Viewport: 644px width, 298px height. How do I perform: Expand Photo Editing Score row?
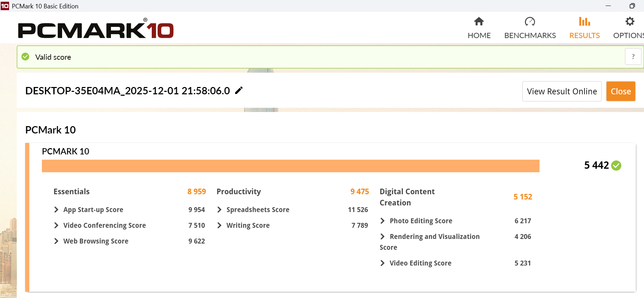[383, 221]
